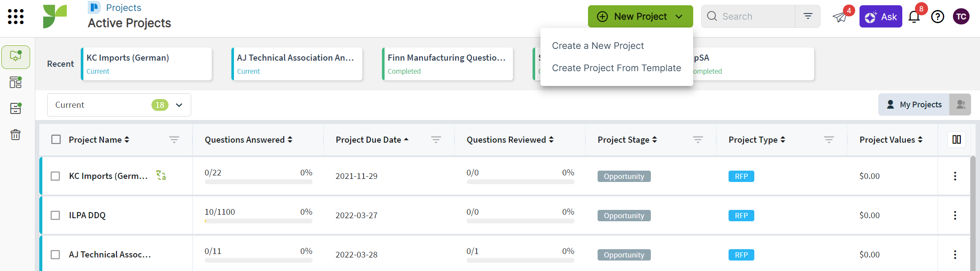980x271 pixels.
Task: Open recent Finn Manufacturing Questionnaire card
Action: point(447,64)
